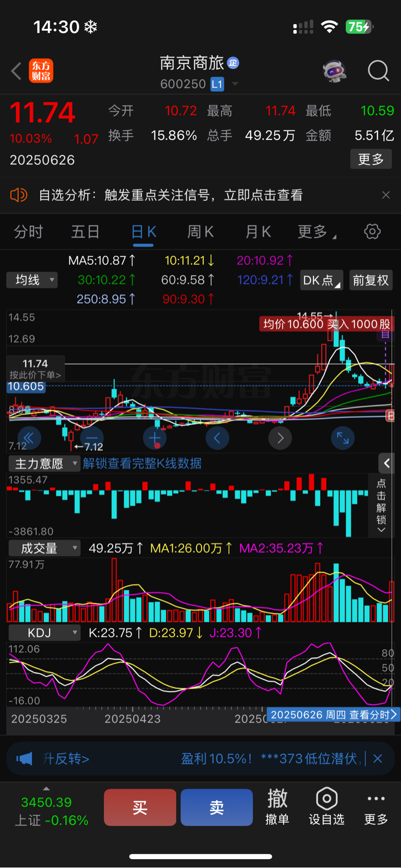Tap 设自选 to add to watchlist
This screenshot has width=401, height=868.
pyautogui.click(x=327, y=807)
